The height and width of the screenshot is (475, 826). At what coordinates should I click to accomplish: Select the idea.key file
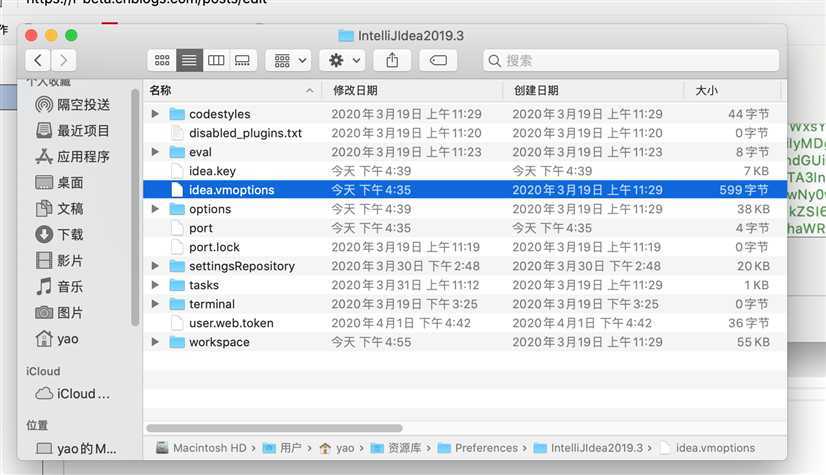(465, 171)
